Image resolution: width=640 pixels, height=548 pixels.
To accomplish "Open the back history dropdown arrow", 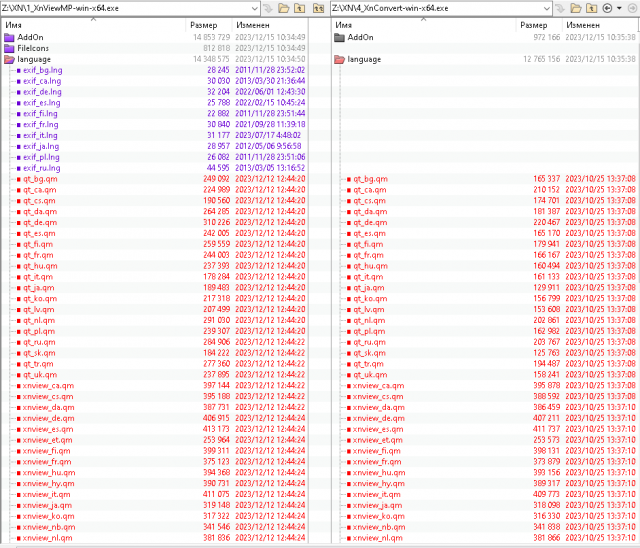I will coord(619,8).
